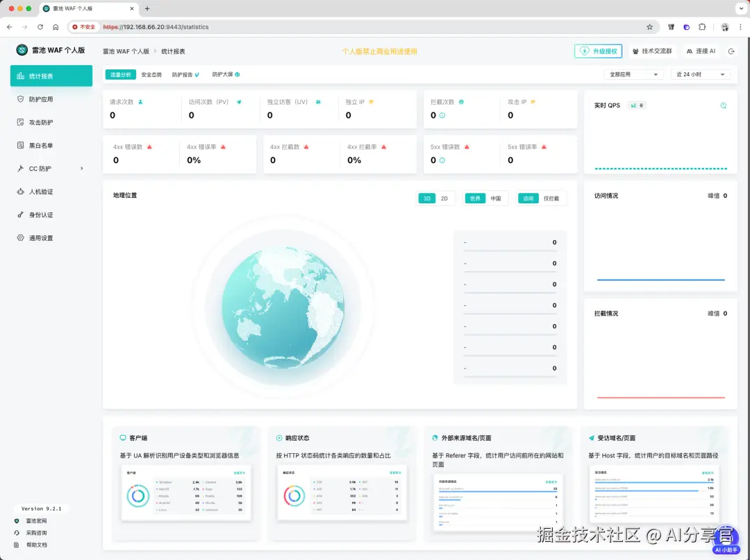This screenshot has width=750, height=560.
Task: Click the info icon beside the 拦截次数 value
Action: pyautogui.click(x=442, y=115)
